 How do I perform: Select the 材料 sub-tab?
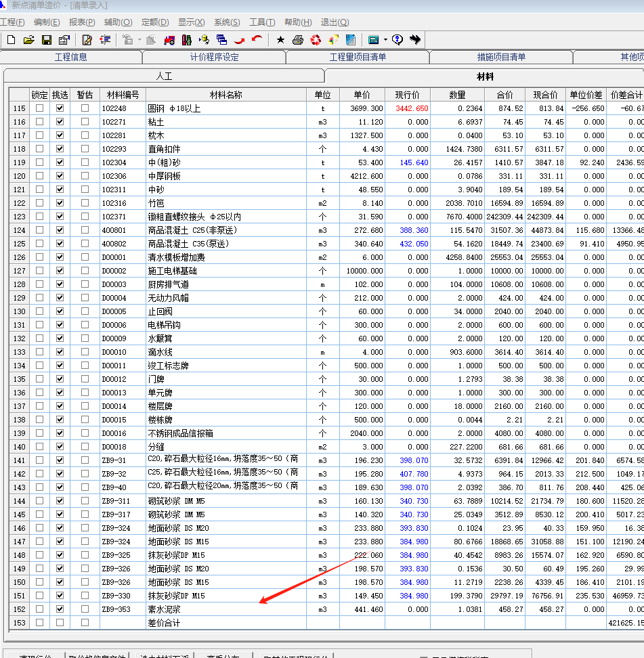click(485, 76)
